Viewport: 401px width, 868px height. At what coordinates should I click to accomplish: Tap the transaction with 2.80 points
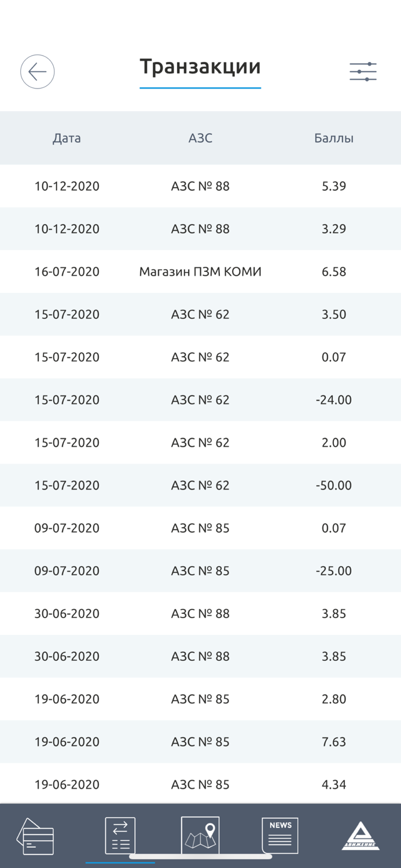point(200,699)
